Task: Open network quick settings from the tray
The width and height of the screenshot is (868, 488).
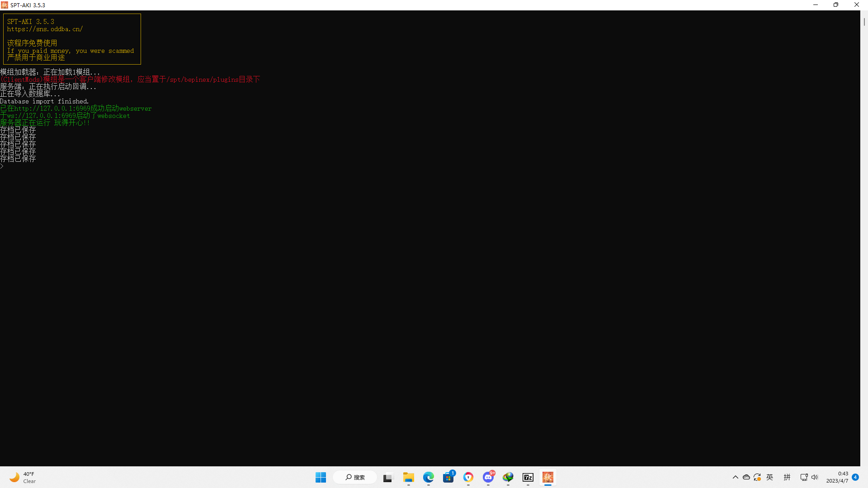Action: [x=804, y=477]
